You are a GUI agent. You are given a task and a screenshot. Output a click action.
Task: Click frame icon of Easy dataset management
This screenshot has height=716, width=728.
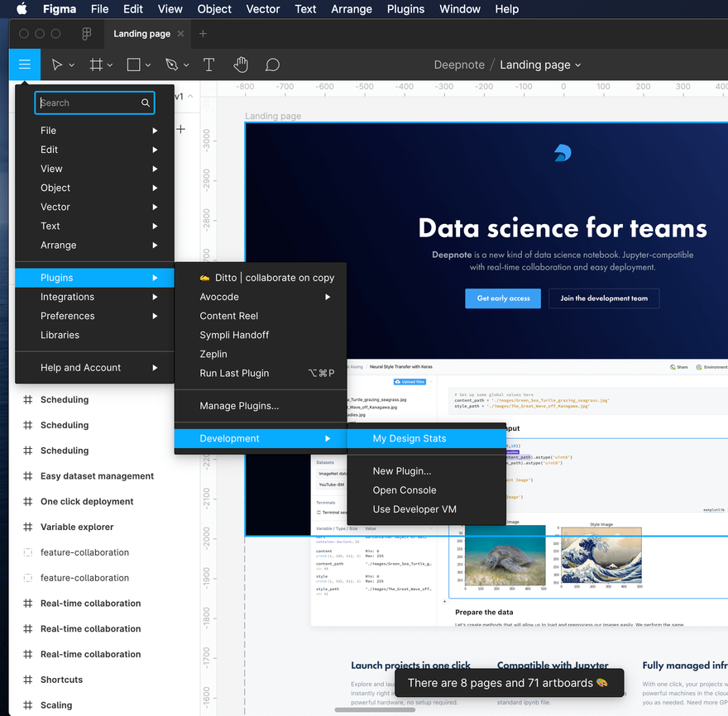[28, 475]
